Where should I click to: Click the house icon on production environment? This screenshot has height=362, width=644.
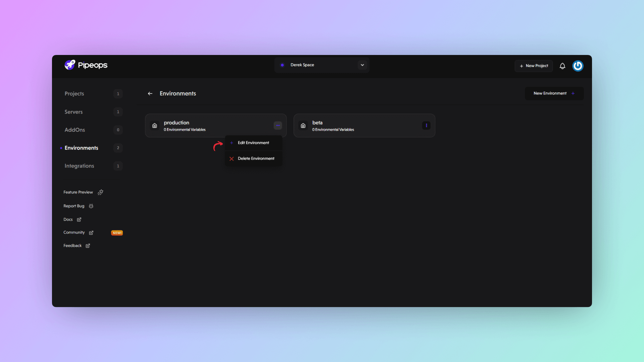tap(154, 126)
